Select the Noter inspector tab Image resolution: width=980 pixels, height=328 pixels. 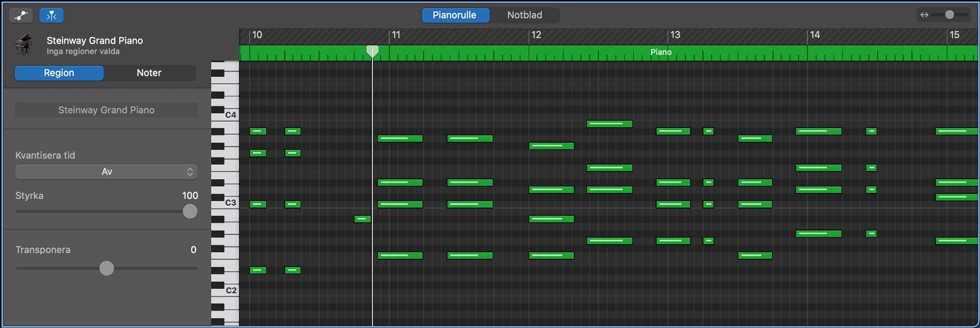coord(149,73)
